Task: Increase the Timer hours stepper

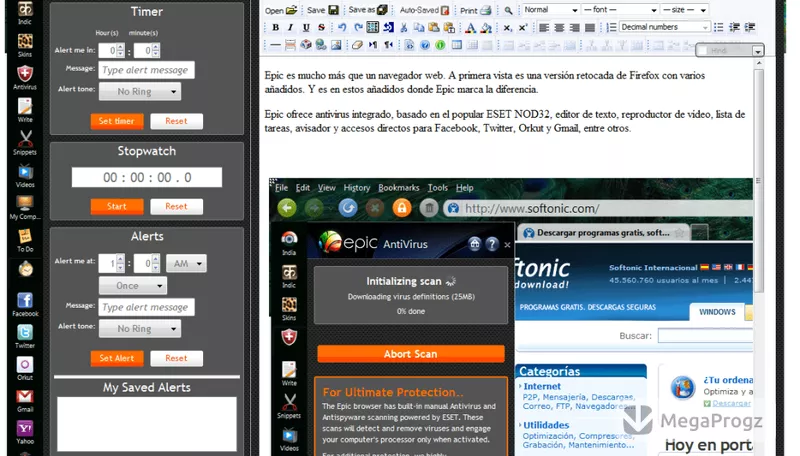Action: (x=120, y=47)
